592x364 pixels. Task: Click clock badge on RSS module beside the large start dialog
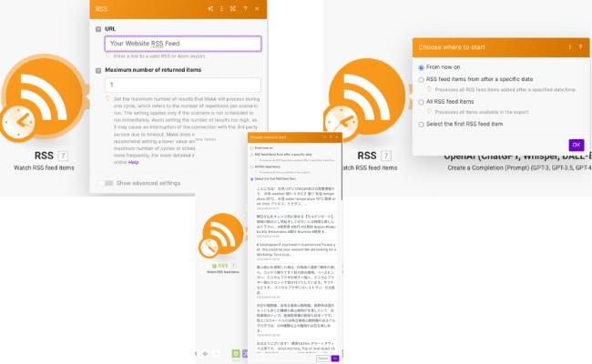tap(342, 123)
